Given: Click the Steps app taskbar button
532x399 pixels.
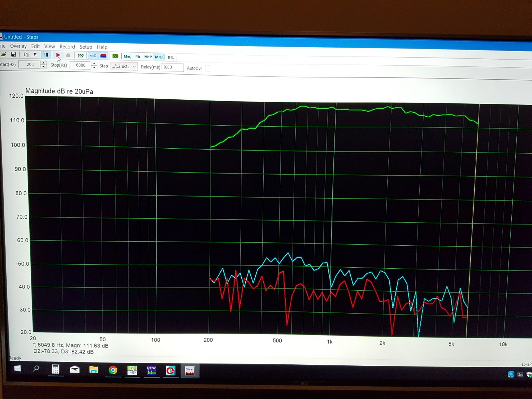Looking at the screenshot, I should pyautogui.click(x=190, y=371).
